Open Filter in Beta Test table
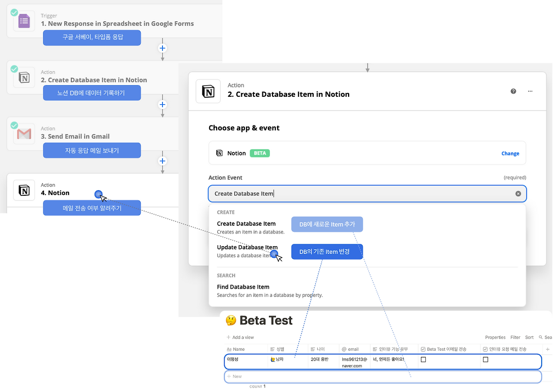Image resolution: width=556 pixels, height=392 pixels. coord(515,337)
